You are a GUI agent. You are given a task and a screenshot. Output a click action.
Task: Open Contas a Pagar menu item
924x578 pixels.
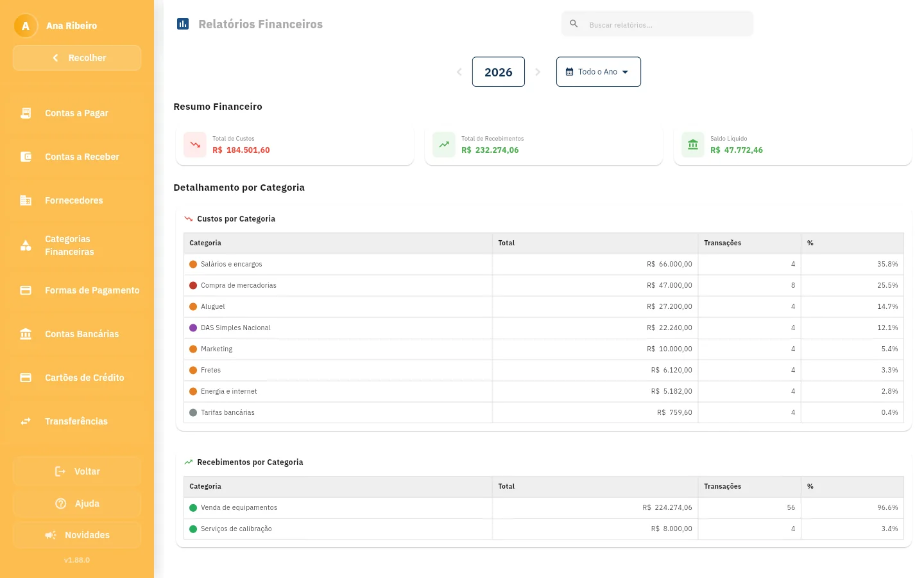click(x=77, y=113)
